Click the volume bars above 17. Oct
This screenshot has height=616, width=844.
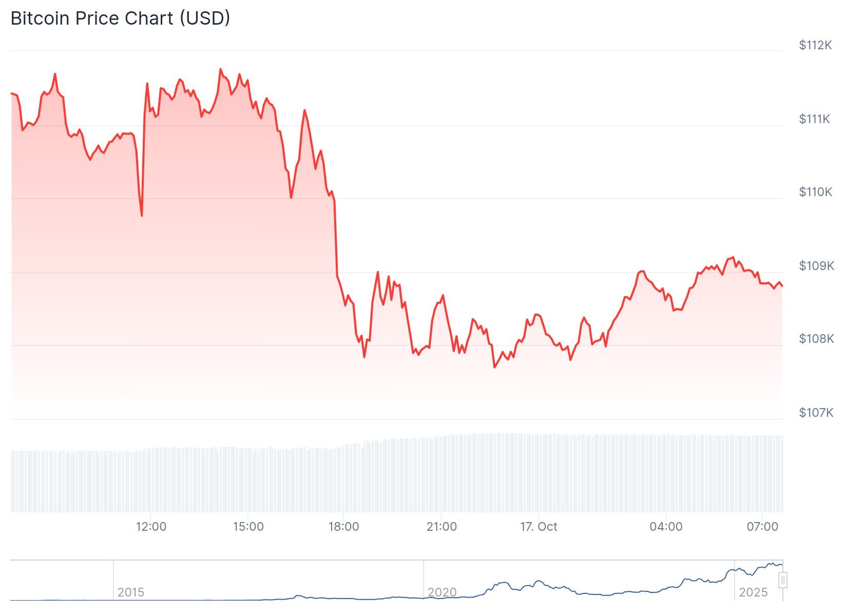(539, 472)
